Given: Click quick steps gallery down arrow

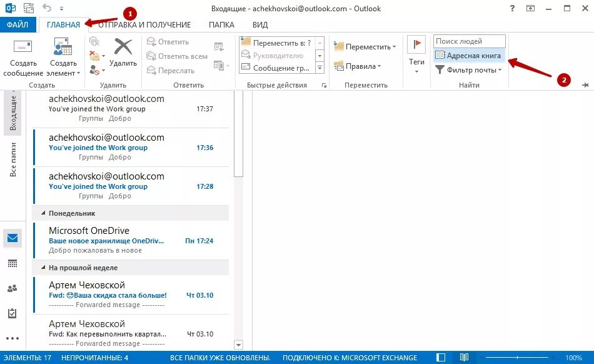Looking at the screenshot, I should coord(320,55).
